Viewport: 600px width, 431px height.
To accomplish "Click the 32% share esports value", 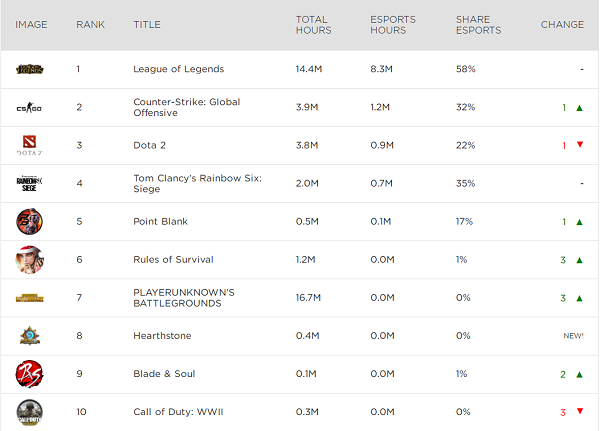I will click(465, 107).
